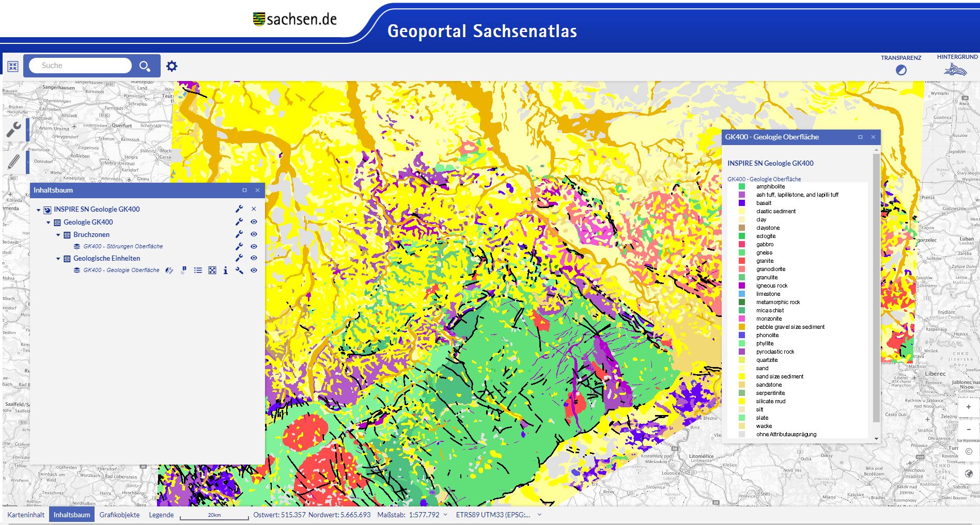This screenshot has height=525, width=980.
Task: Click the Geologische Einheiten group label
Action: [x=106, y=258]
